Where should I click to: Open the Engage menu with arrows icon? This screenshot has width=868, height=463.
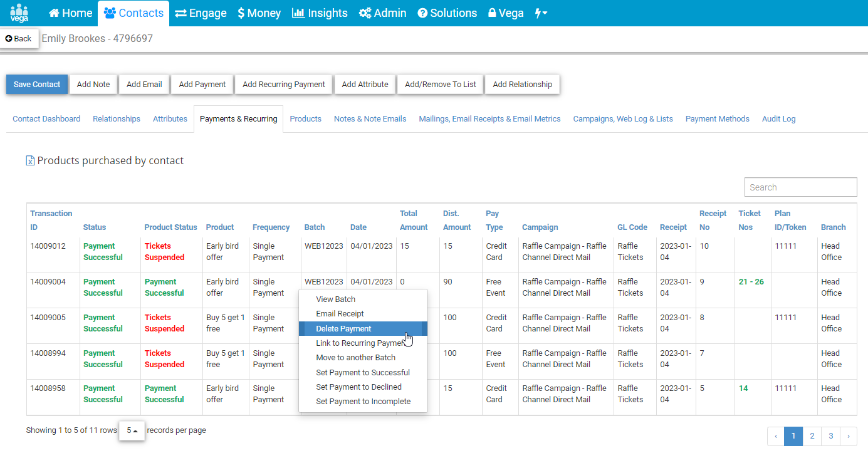[201, 13]
